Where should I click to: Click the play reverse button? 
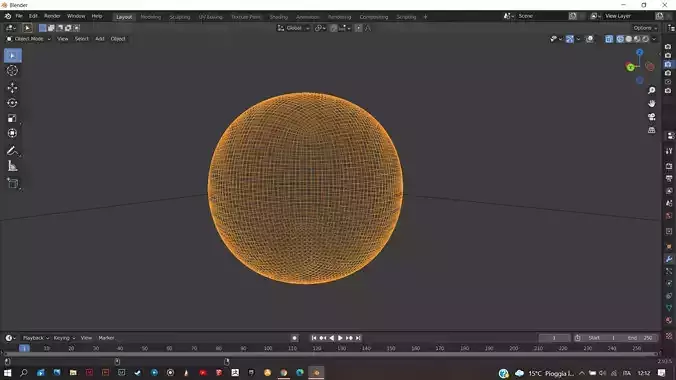[x=332, y=338]
